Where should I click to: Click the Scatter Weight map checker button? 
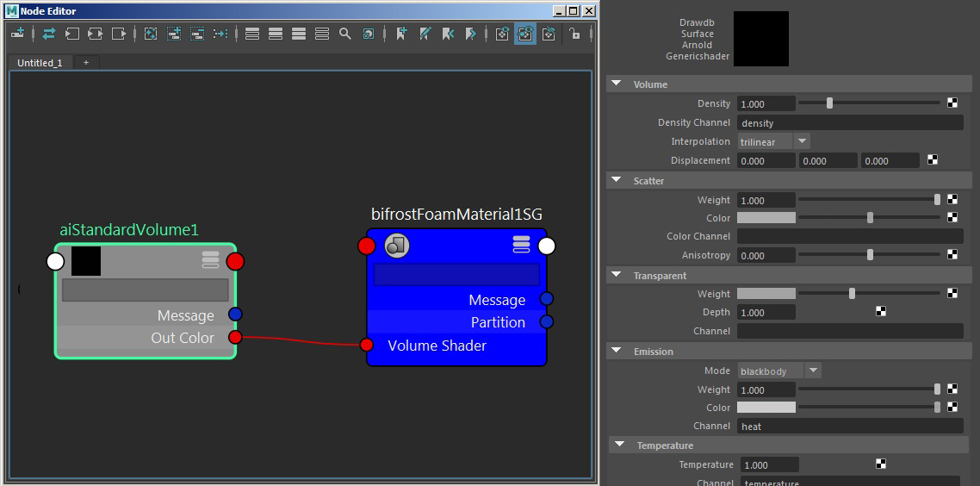click(x=952, y=200)
